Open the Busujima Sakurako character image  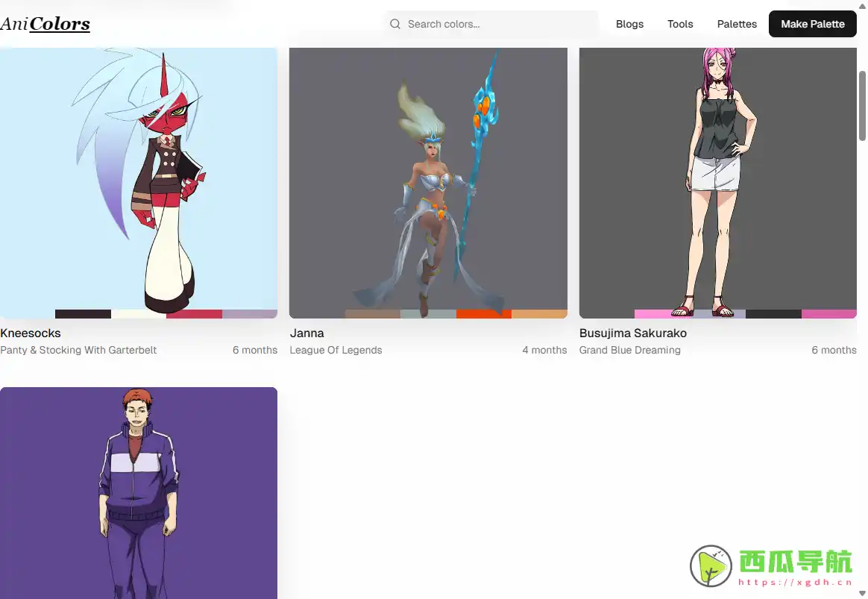[x=717, y=179]
